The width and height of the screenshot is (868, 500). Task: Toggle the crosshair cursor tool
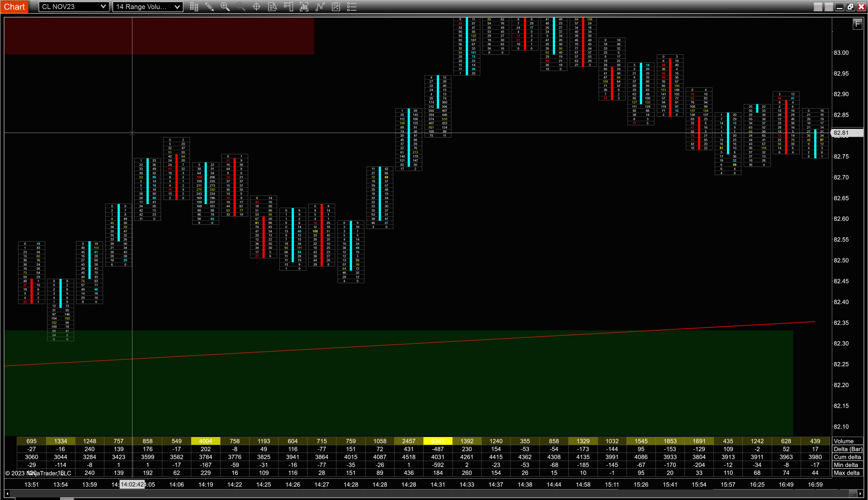(x=256, y=7)
